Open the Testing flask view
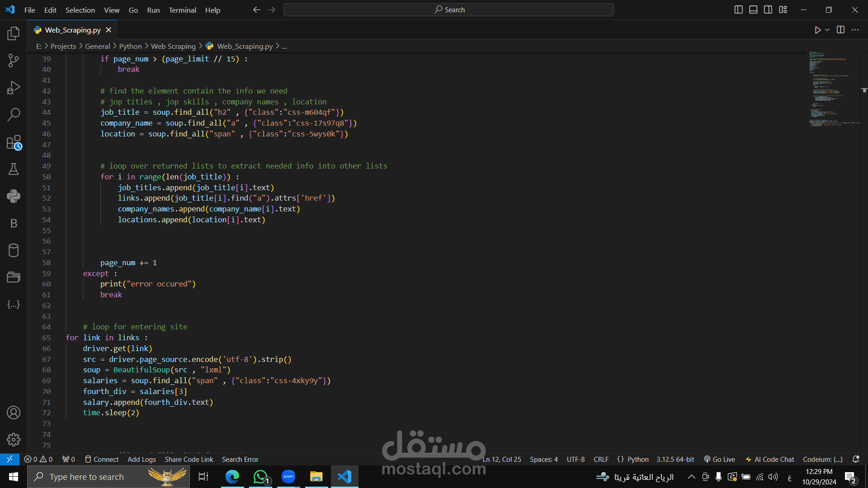 pos(14,169)
